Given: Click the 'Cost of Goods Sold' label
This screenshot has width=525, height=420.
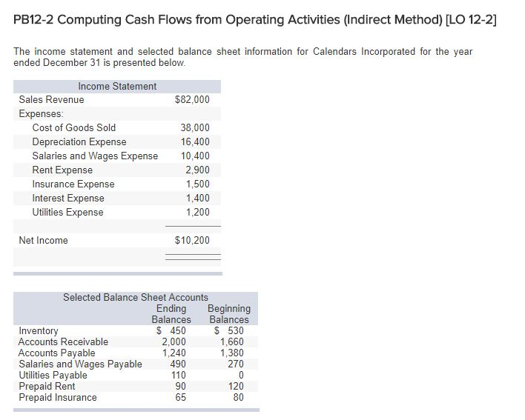Looking at the screenshot, I should 74,127.
